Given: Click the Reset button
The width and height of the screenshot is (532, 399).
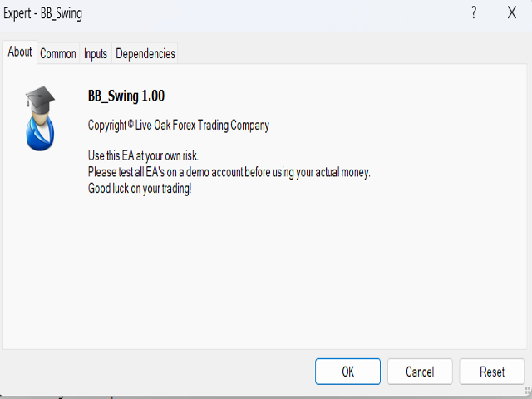Looking at the screenshot, I should [x=491, y=372].
